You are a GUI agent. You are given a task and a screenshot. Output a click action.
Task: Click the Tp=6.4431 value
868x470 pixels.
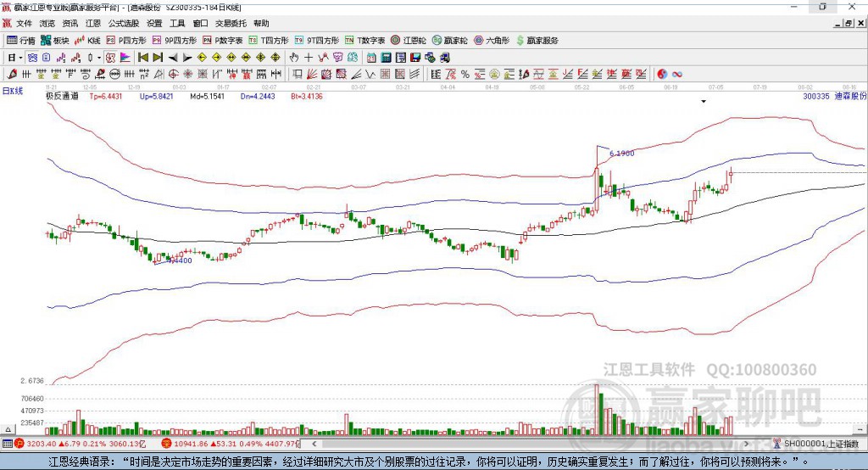106,96
